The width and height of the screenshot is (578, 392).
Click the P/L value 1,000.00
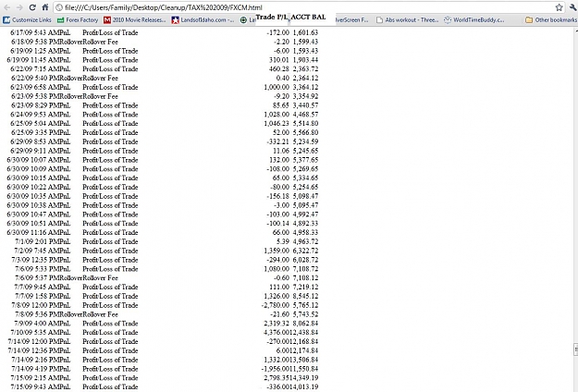(x=277, y=87)
